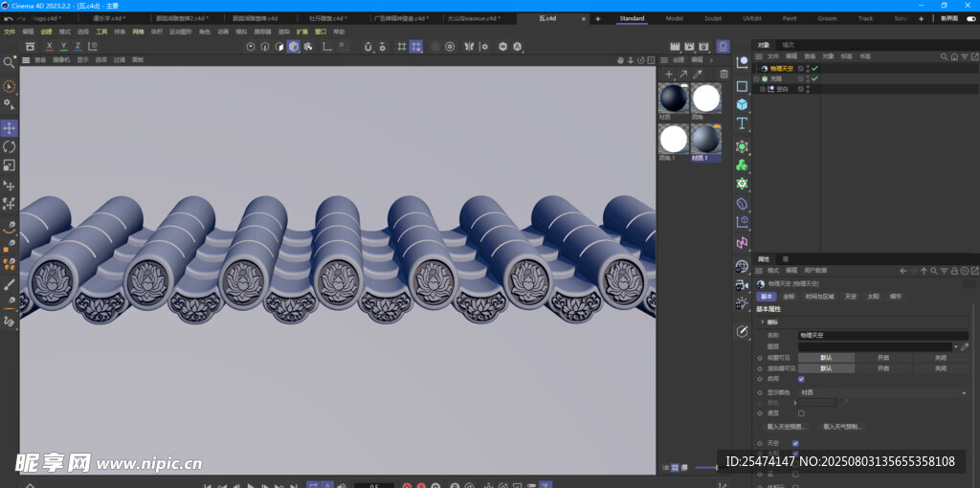This screenshot has height=488, width=980.
Task: Switch to the Sculpt layout tab
Action: pyautogui.click(x=713, y=18)
